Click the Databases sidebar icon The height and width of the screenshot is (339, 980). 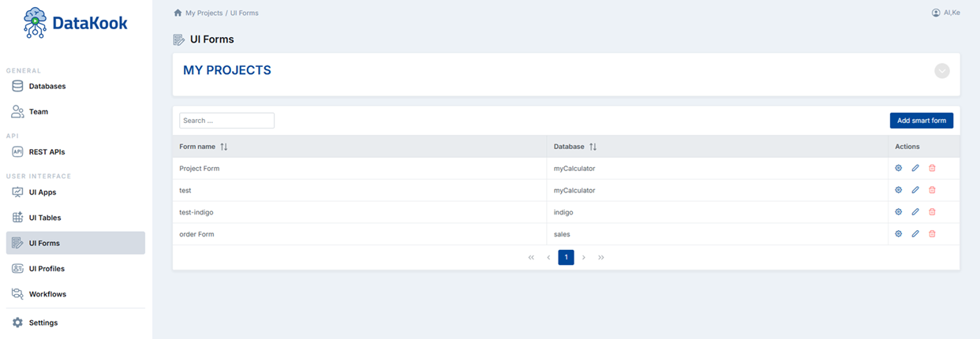click(x=17, y=86)
